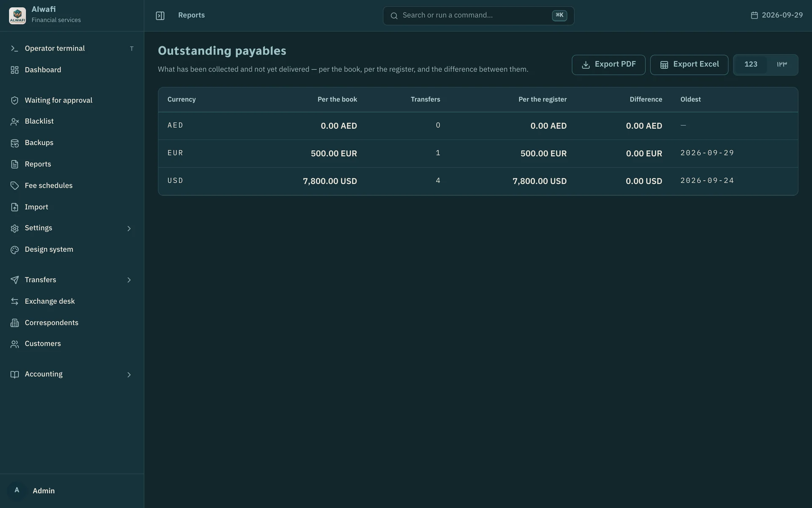This screenshot has height=508, width=812.
Task: Open the Import page
Action: (72, 207)
